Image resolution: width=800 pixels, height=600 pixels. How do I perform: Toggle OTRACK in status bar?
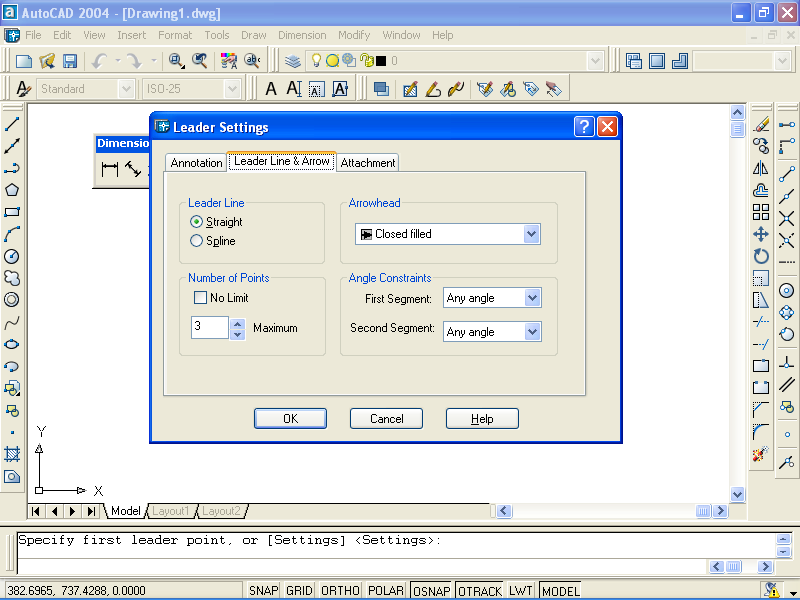(x=480, y=591)
